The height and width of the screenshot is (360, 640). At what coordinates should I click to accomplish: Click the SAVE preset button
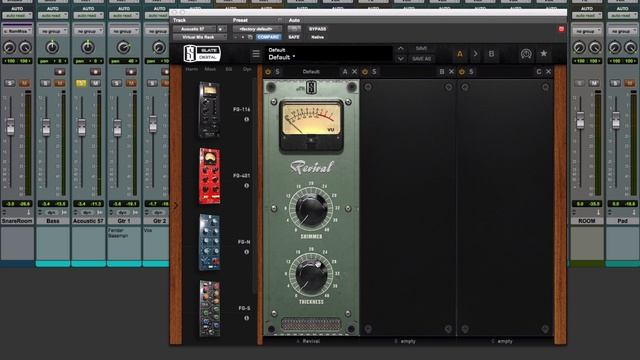(x=421, y=49)
